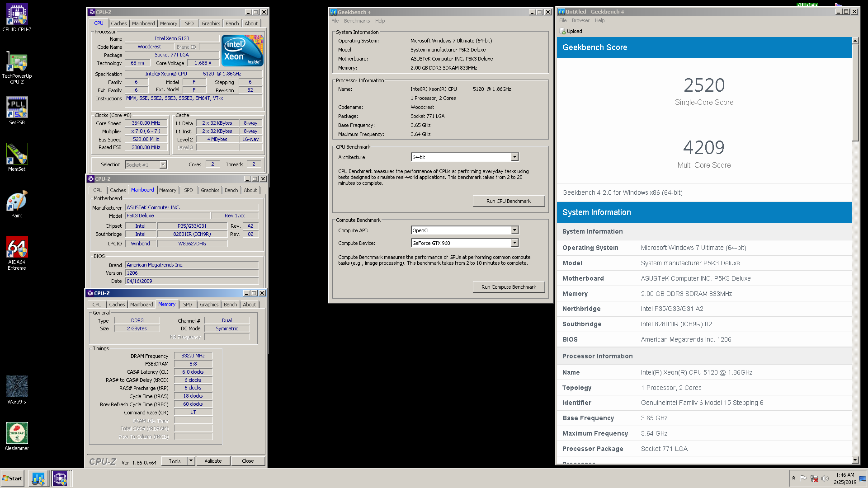
Task: Click mainboard Model P5K3 Deluxe field
Action: click(168, 216)
